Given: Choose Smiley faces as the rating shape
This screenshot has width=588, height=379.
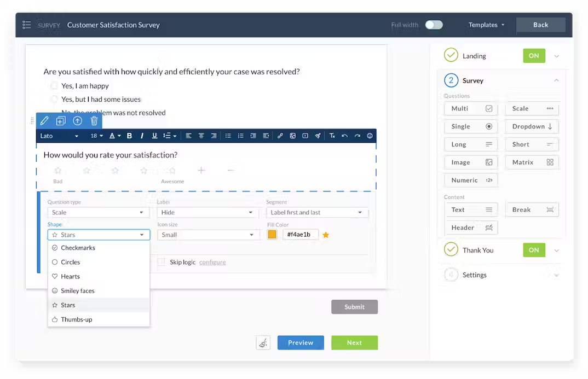Looking at the screenshot, I should 77,290.
